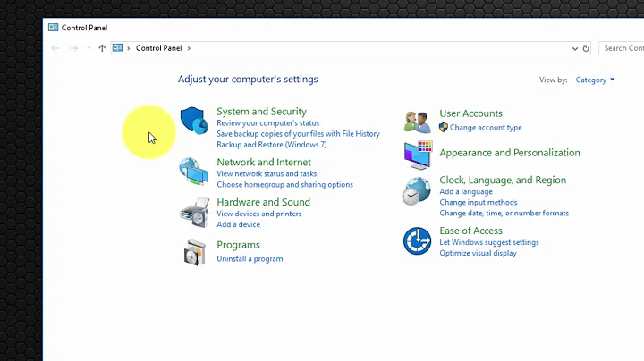Open the Hardware and Sound printer icon
Screen dimensions: 644x361
tap(194, 213)
